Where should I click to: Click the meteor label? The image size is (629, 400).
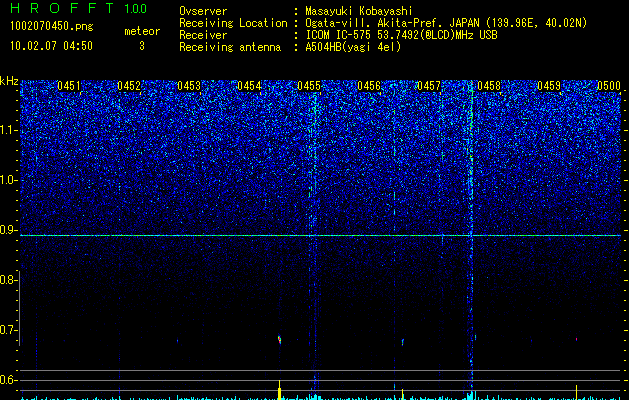tap(142, 31)
